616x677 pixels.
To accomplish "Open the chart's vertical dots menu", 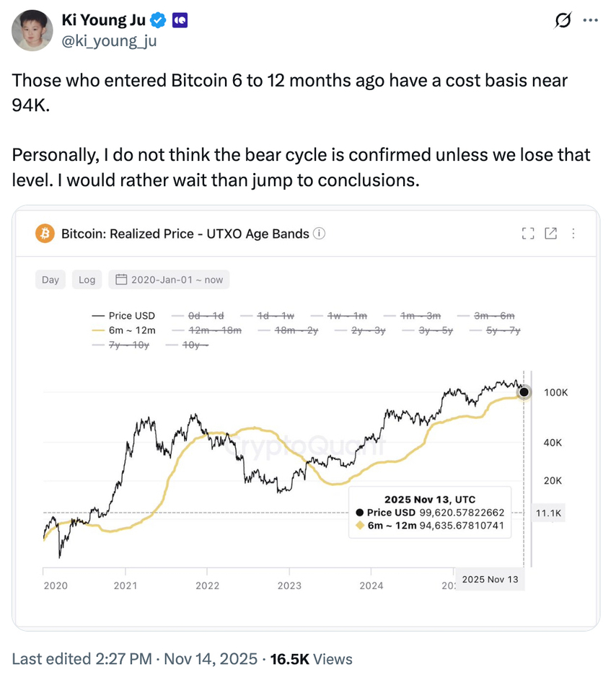I will pos(573,233).
